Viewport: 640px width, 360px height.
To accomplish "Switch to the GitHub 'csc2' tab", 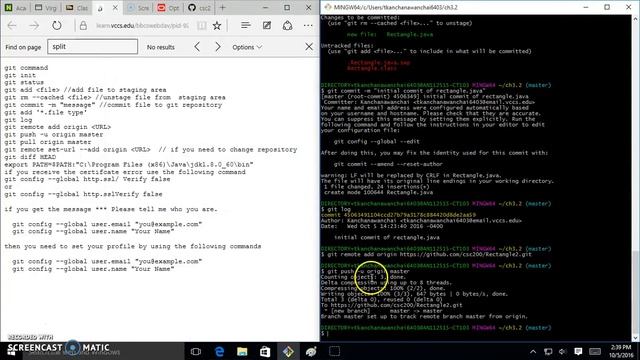I will (200, 7).
